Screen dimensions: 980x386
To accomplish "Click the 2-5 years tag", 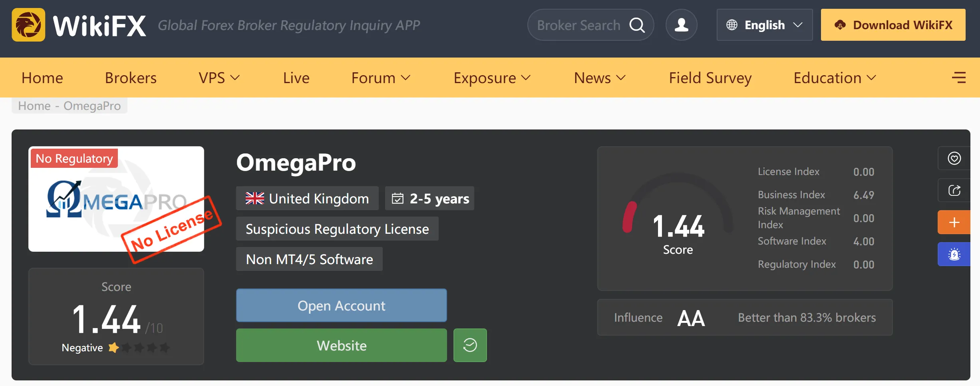I will pos(429,198).
